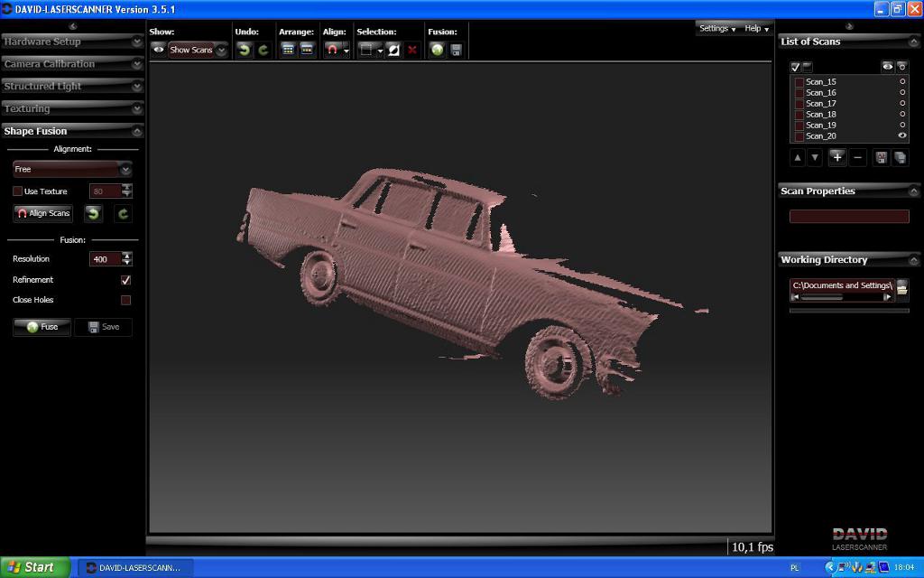The image size is (924, 578).
Task: Click deselect-all icon above scan list
Action: coord(808,67)
